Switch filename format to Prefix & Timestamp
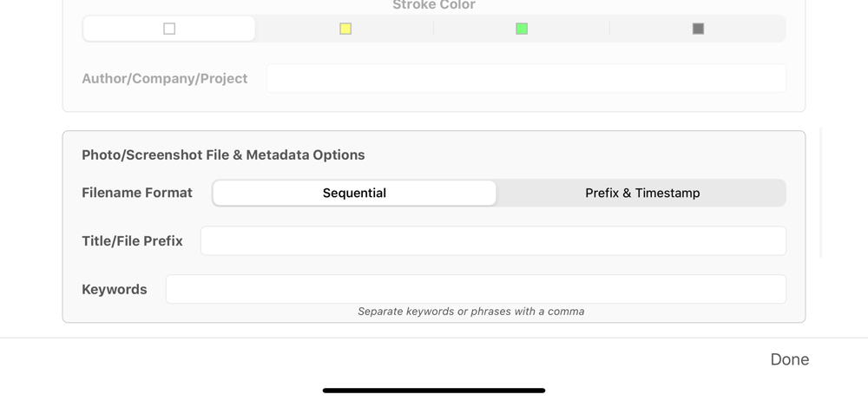 [x=642, y=193]
